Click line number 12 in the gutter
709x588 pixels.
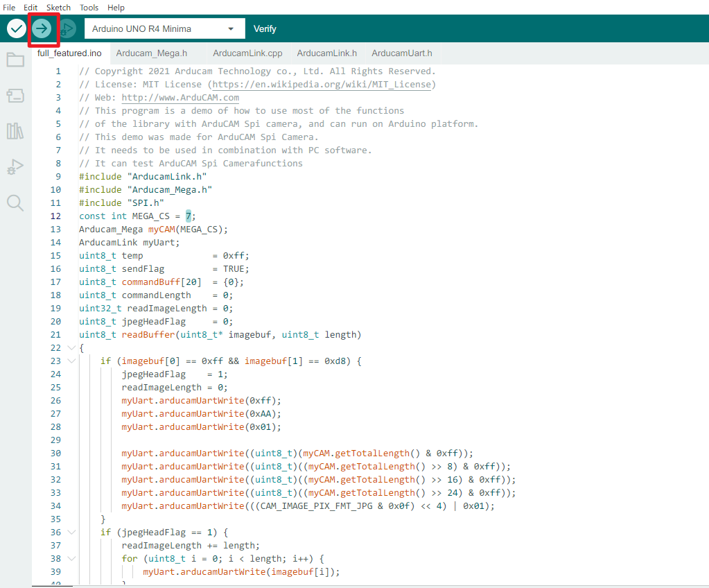coord(55,216)
